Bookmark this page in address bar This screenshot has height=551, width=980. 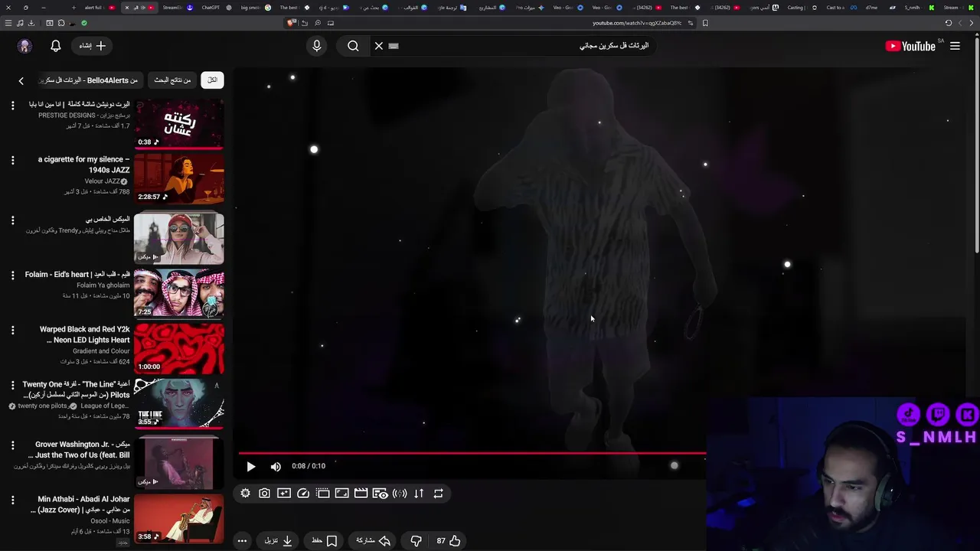[x=705, y=23]
